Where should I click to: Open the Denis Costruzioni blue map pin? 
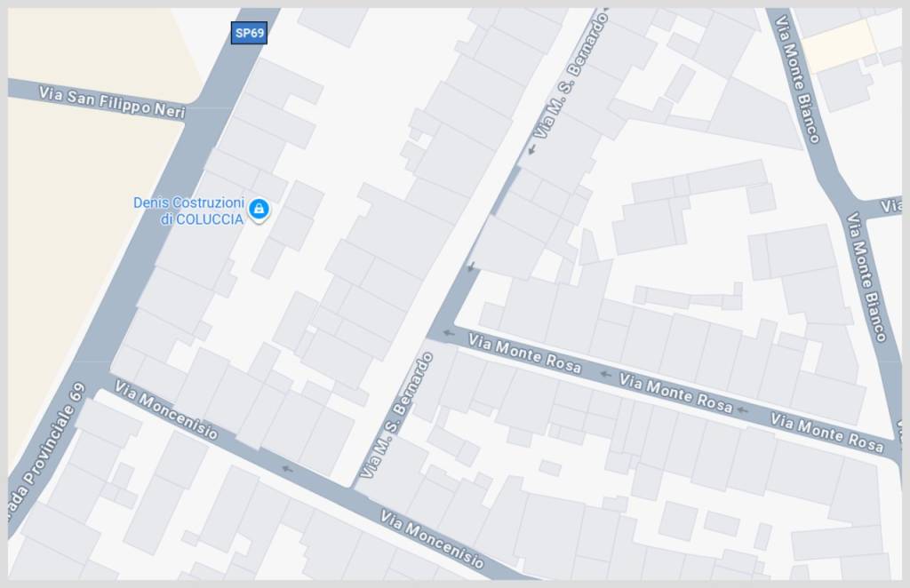259,210
